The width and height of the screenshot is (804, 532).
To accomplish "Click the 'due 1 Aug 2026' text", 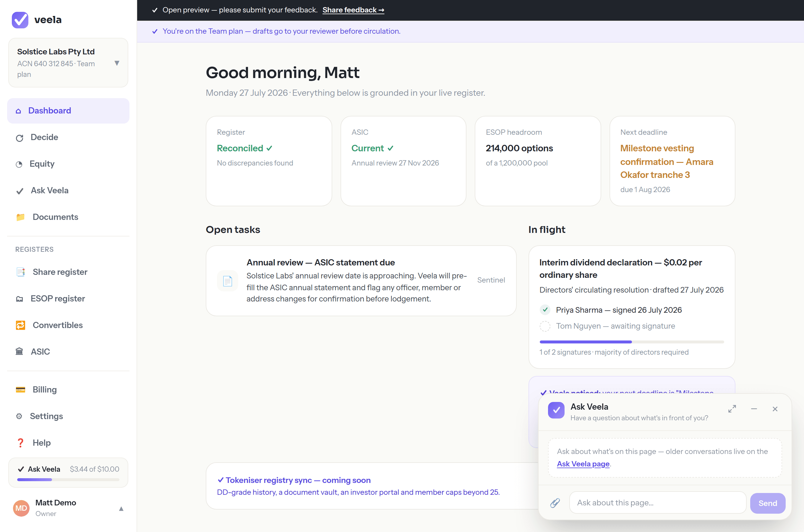I will [645, 190].
